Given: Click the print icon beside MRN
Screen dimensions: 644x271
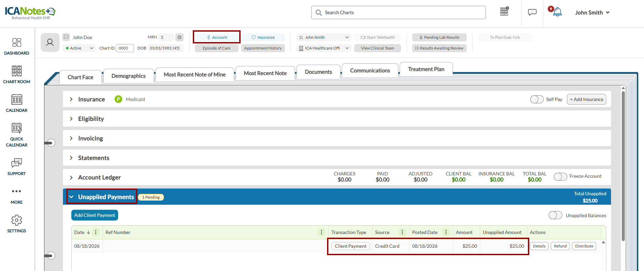Looking at the screenshot, I should click(180, 37).
